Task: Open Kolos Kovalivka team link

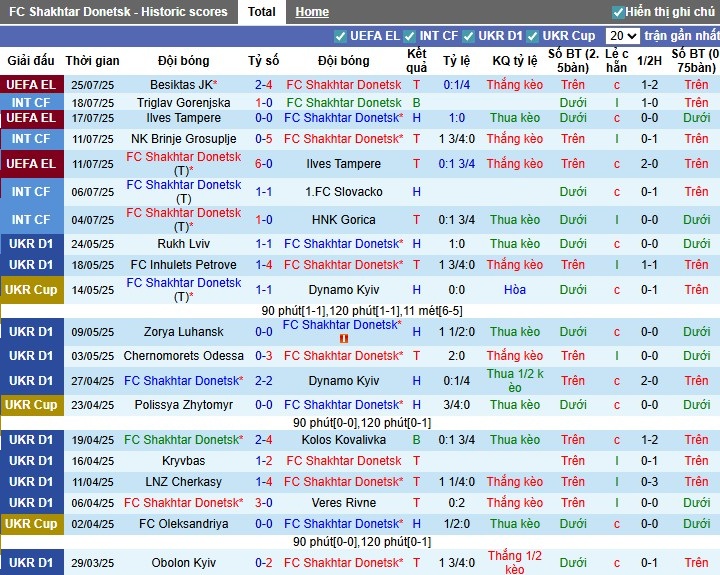Action: (x=343, y=440)
